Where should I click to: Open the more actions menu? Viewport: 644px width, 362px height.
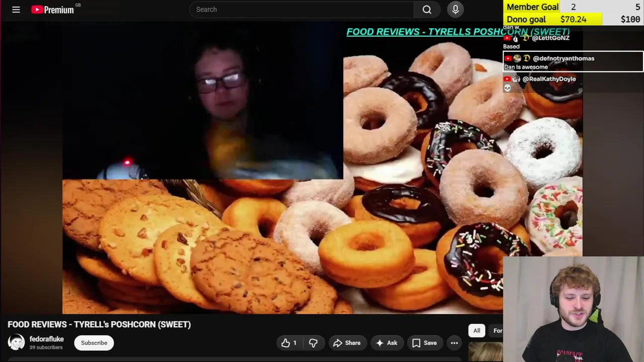(x=454, y=343)
